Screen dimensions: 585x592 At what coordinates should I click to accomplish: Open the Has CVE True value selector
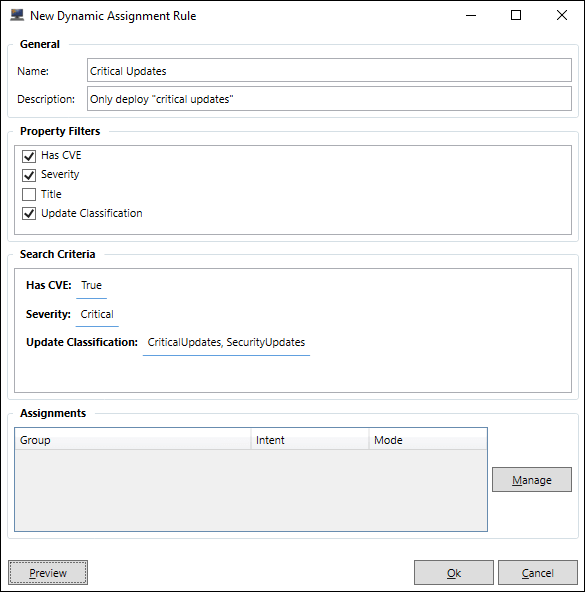tap(91, 285)
